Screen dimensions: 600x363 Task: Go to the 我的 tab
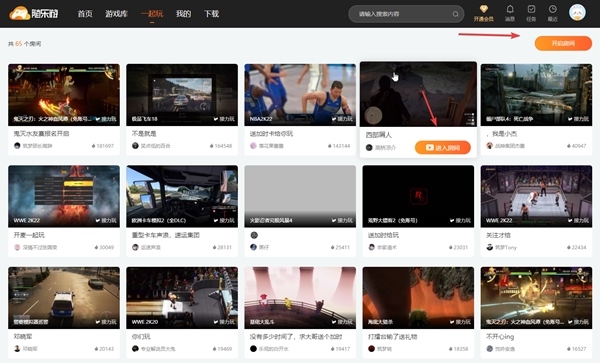(x=183, y=14)
